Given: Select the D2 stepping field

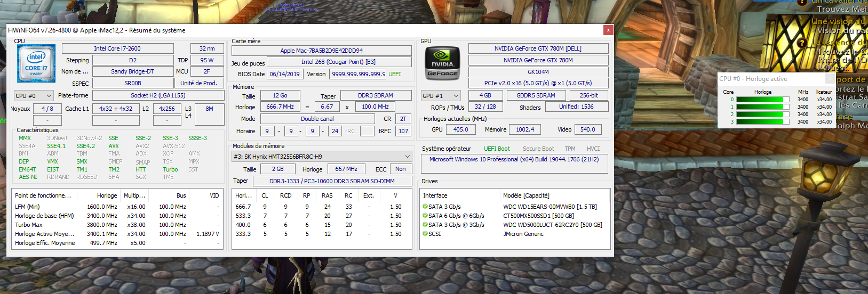Looking at the screenshot, I should click(x=133, y=60).
